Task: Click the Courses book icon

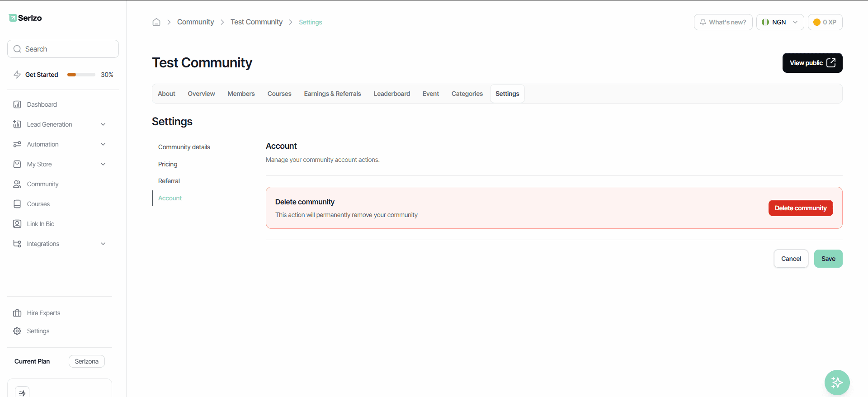Action: point(17,204)
